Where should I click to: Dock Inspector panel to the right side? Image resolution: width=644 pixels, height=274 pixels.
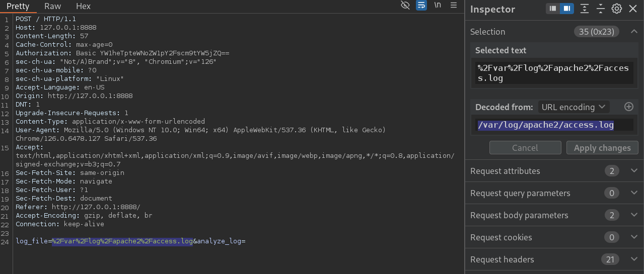coord(567,9)
